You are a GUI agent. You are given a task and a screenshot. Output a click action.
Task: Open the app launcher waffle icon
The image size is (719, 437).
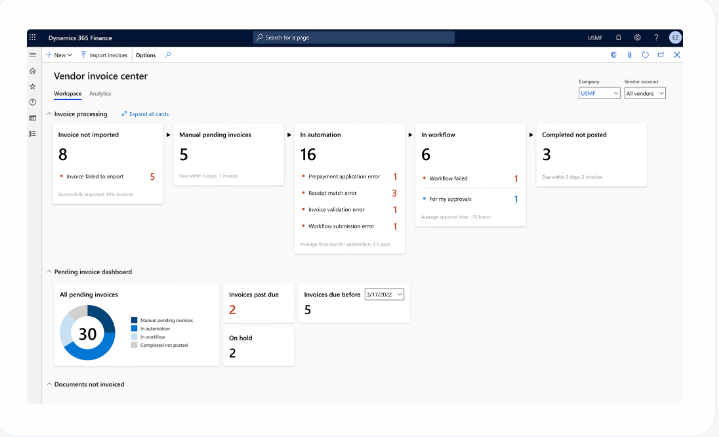33,38
